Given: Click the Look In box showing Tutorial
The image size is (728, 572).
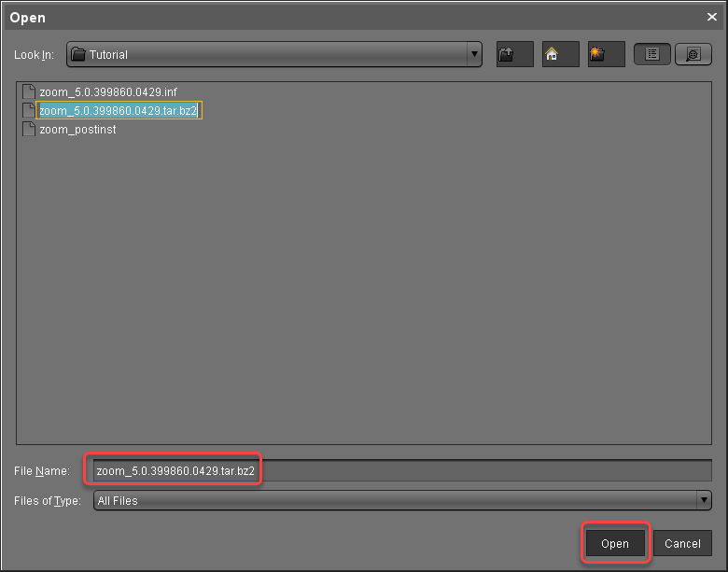Looking at the screenshot, I should tap(271, 55).
